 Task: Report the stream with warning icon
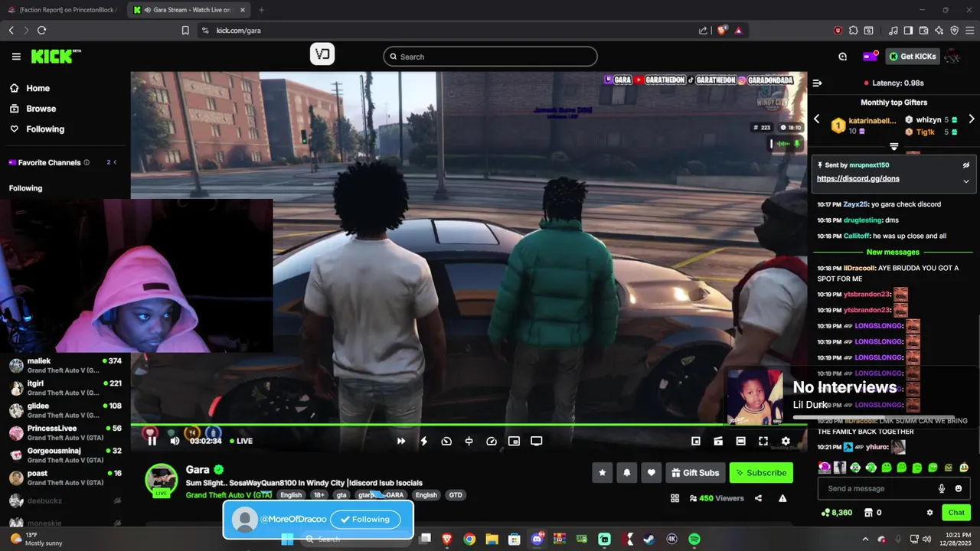[x=782, y=498]
